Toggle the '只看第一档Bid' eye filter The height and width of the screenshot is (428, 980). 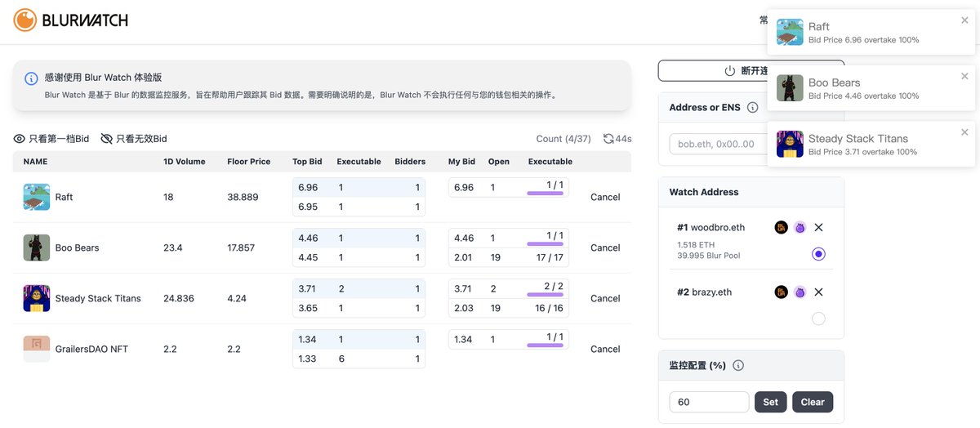tap(20, 139)
